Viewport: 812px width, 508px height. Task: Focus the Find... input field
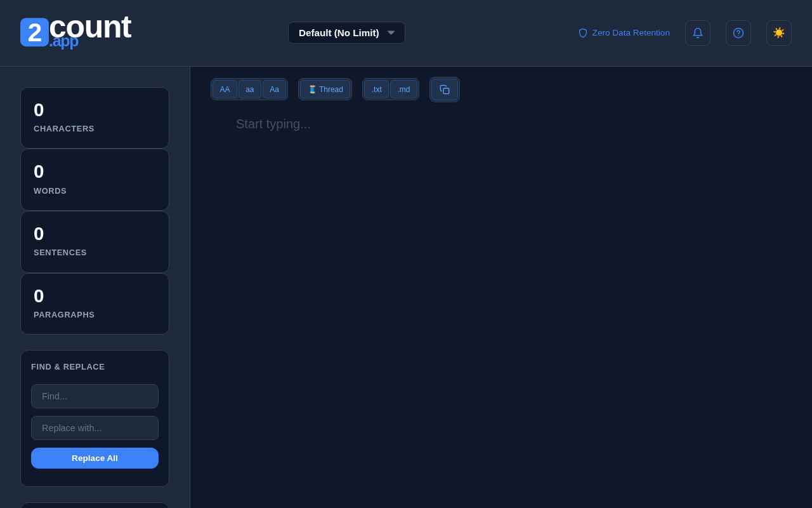pos(95,396)
